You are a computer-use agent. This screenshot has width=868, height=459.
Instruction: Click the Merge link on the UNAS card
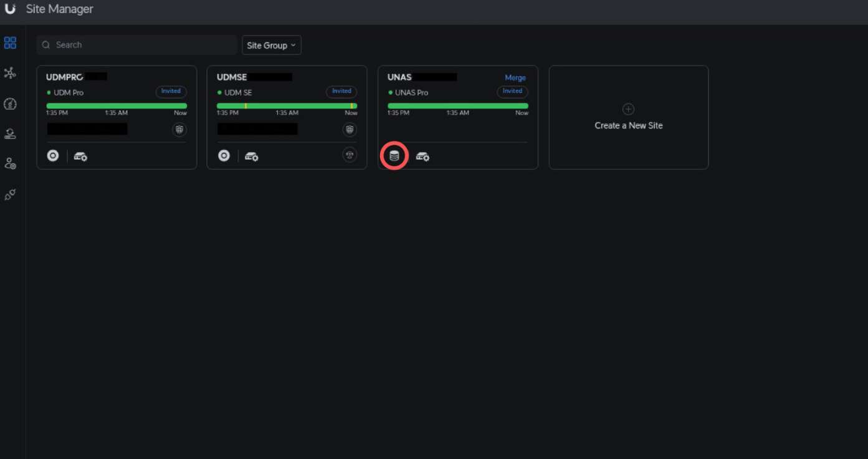pos(515,78)
